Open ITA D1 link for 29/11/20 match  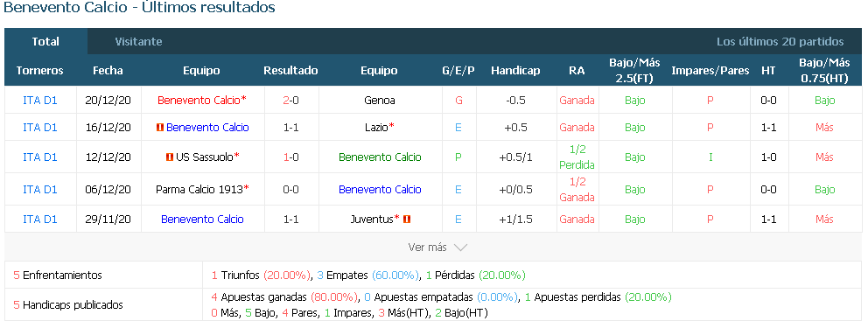40,219
